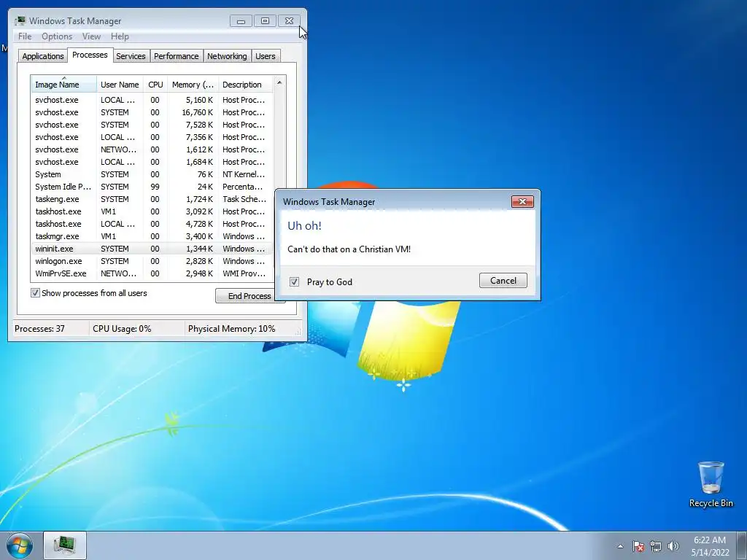Viewport: 747px width, 560px height.
Task: Open the View menu
Action: pyautogui.click(x=91, y=36)
